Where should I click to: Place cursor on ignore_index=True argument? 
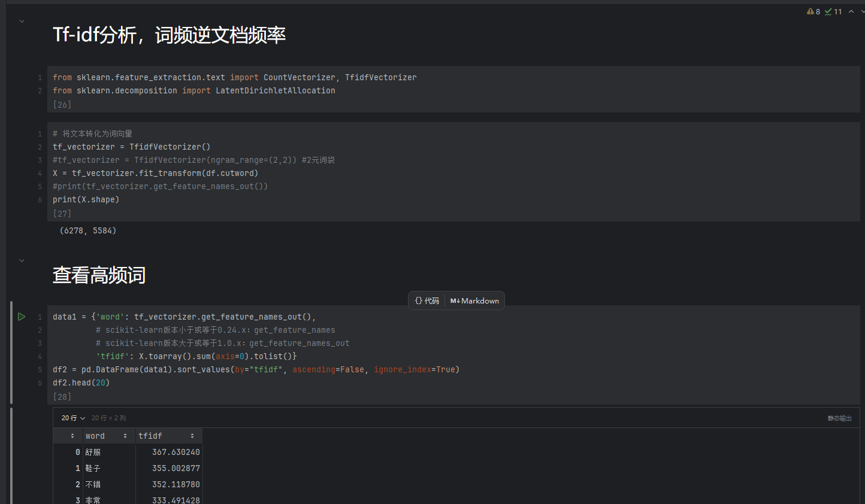pyautogui.click(x=415, y=369)
